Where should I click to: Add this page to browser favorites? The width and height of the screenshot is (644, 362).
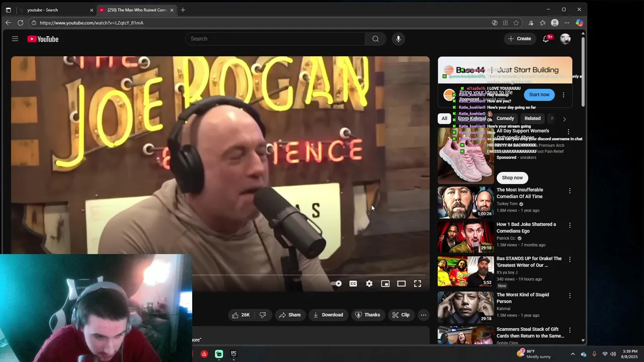[516, 23]
